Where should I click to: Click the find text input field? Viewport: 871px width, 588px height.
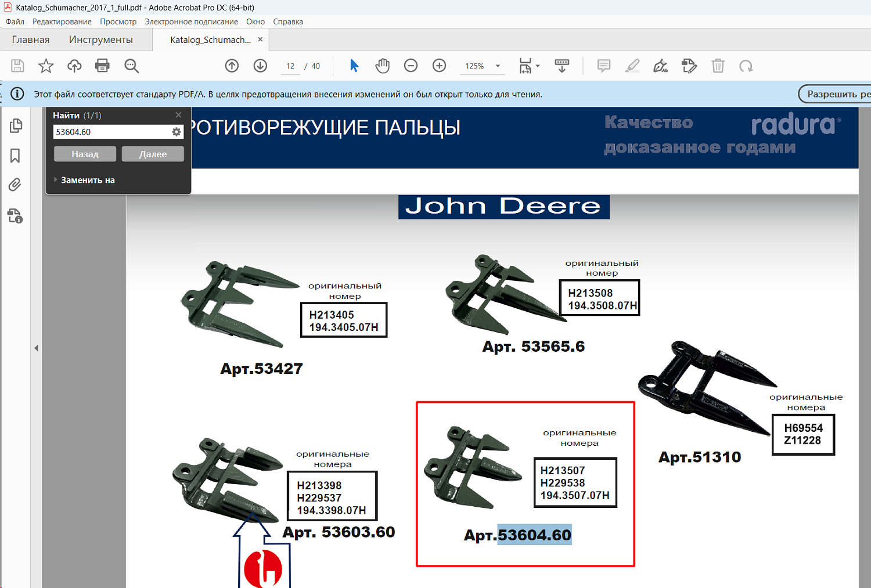click(x=112, y=132)
